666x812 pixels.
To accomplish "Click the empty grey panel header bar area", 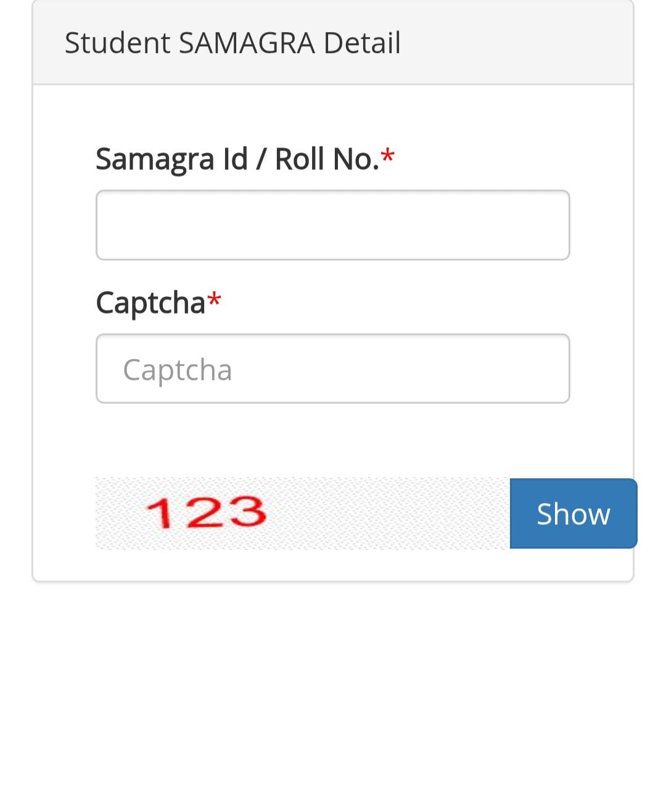I will point(518,43).
